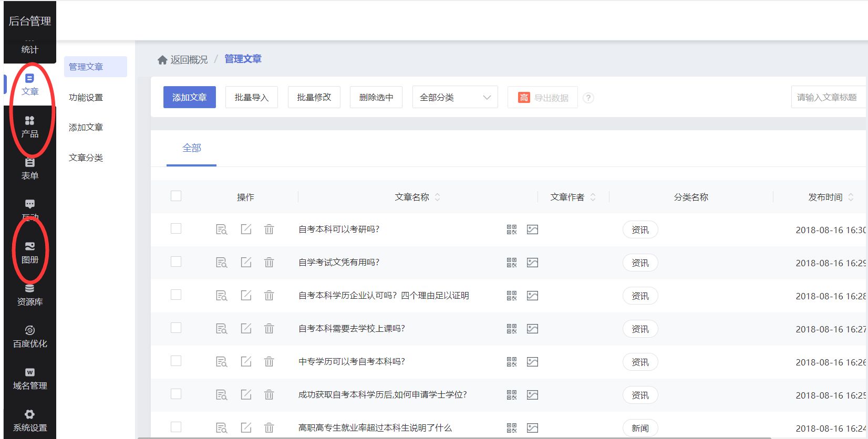
Task: Edit article 自学考试文凭有用吗？
Action: coord(246,263)
